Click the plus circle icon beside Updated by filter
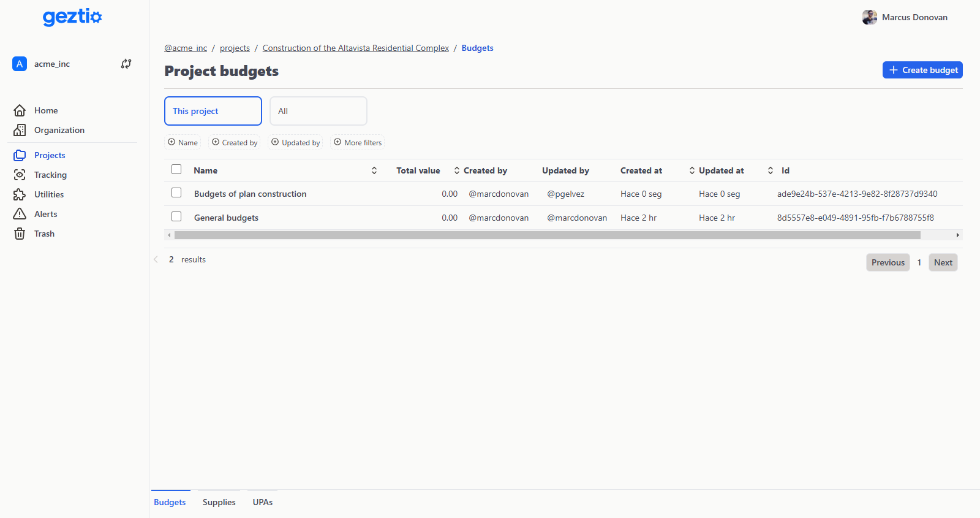 tap(275, 142)
